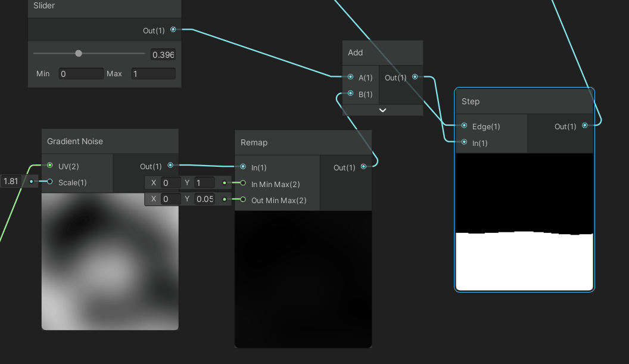The height and width of the screenshot is (364, 629).
Task: Click the Slider Max input field
Action: click(x=153, y=74)
